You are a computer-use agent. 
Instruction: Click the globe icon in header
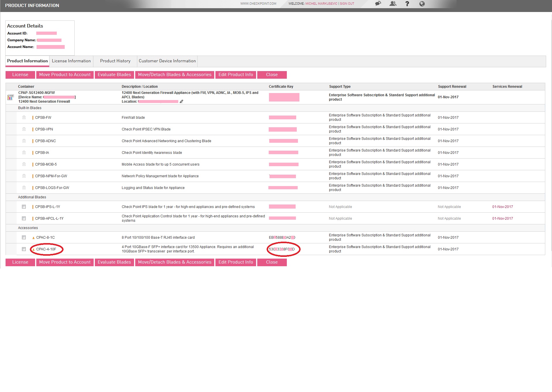[422, 4]
